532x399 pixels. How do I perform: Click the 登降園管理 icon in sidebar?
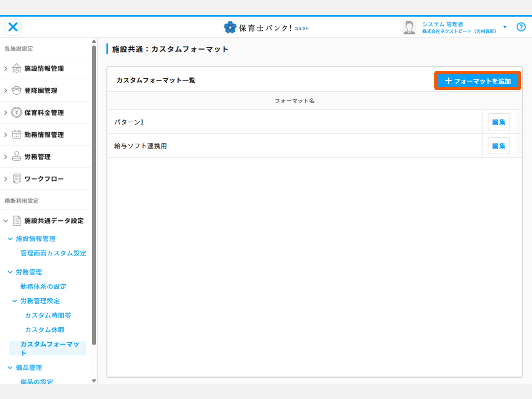click(x=16, y=91)
